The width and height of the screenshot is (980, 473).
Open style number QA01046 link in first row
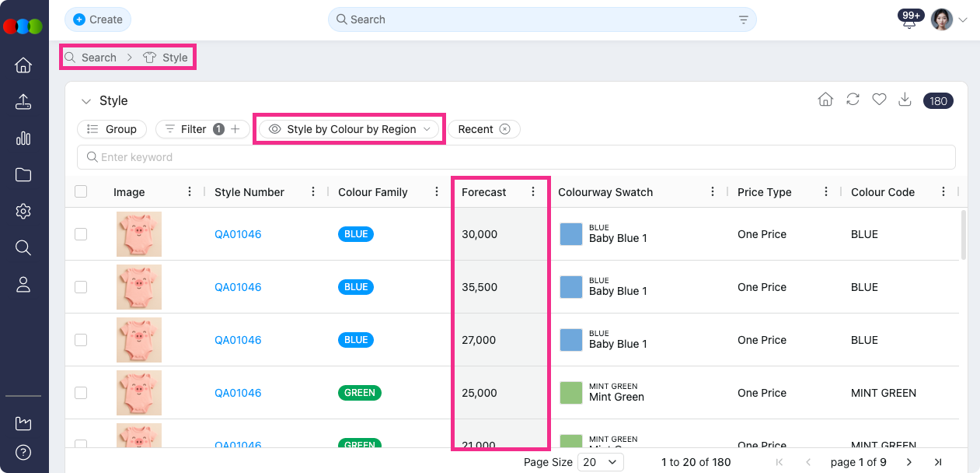(x=238, y=234)
